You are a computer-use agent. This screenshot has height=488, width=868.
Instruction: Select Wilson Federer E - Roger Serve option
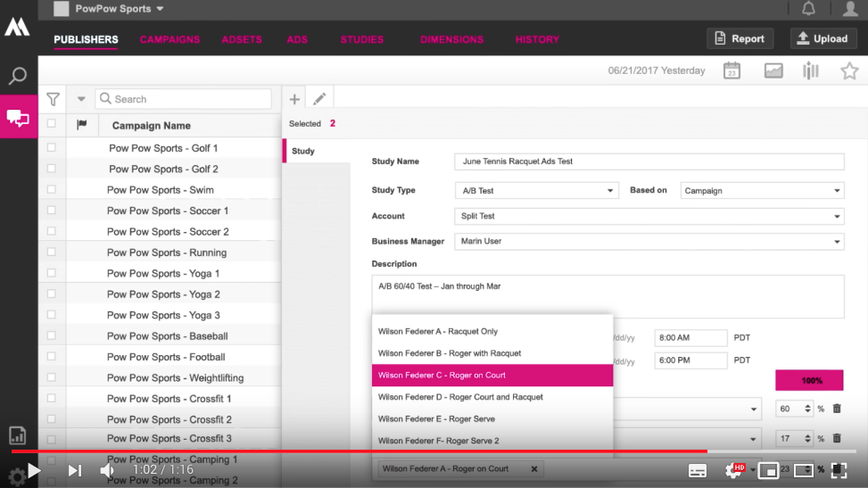(x=492, y=418)
